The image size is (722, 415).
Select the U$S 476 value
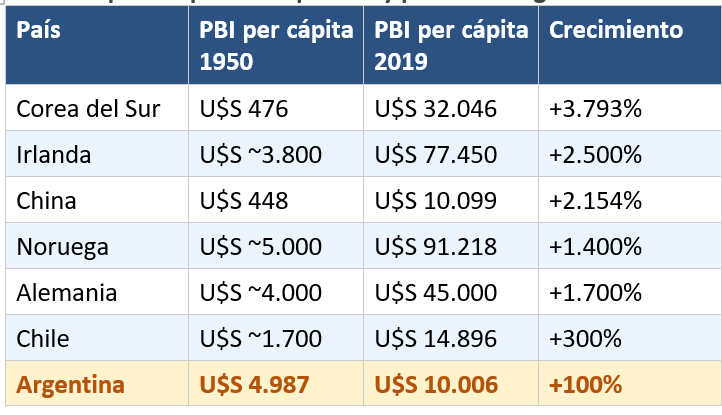243,108
